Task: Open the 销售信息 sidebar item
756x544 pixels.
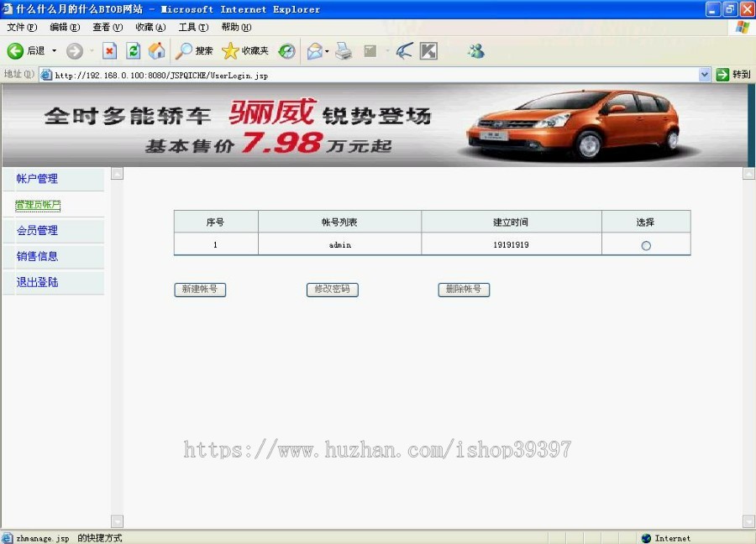Action: coord(37,256)
